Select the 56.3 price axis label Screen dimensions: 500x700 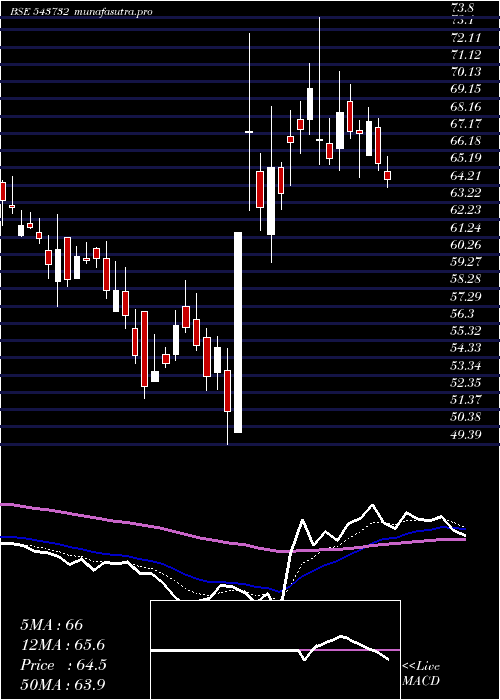(x=462, y=313)
